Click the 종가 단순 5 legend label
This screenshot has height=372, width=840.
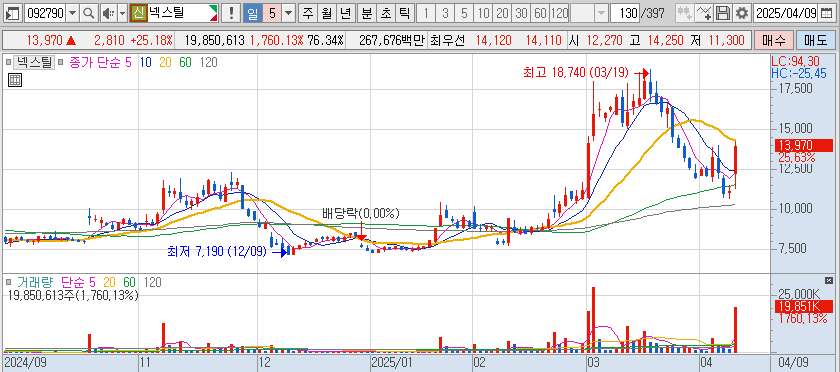pos(100,63)
